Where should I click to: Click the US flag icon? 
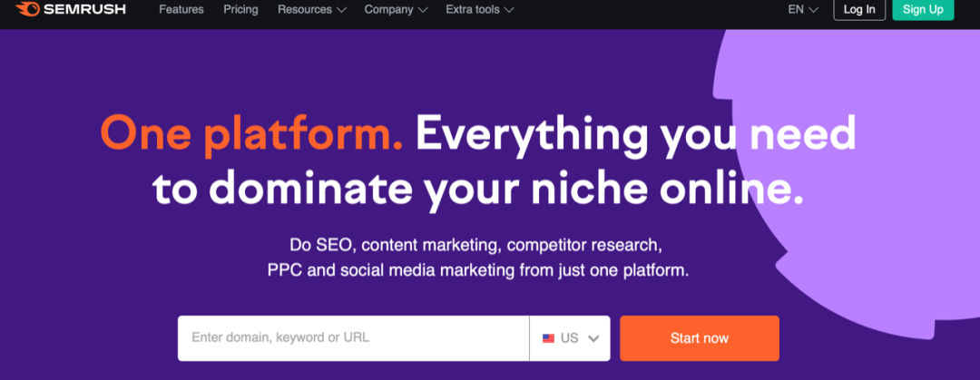tap(548, 338)
